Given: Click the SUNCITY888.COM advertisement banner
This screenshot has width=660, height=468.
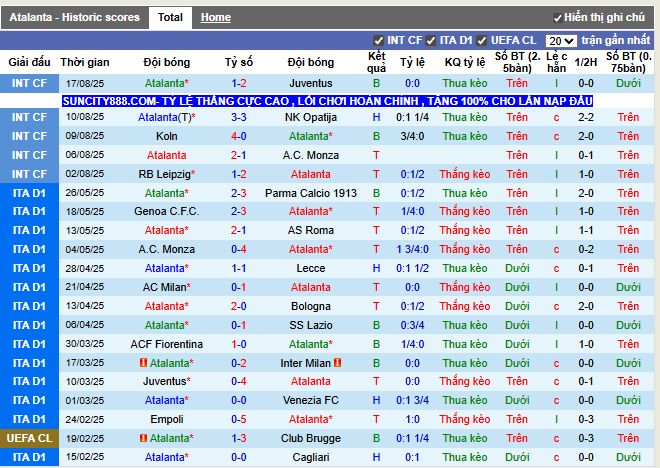Looking at the screenshot, I should (x=327, y=101).
